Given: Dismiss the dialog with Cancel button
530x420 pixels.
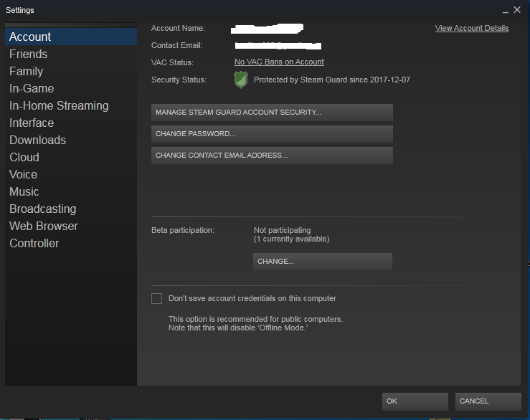Looking at the screenshot, I should (488, 401).
